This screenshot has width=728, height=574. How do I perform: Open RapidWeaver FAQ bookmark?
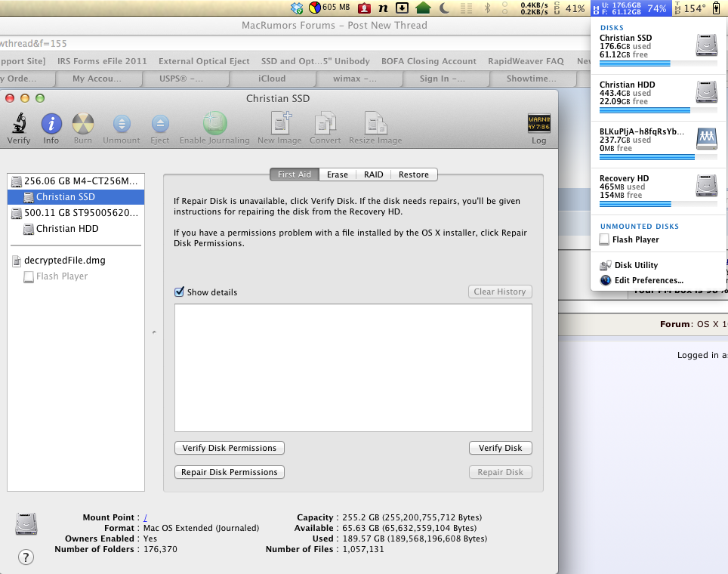pyautogui.click(x=526, y=61)
